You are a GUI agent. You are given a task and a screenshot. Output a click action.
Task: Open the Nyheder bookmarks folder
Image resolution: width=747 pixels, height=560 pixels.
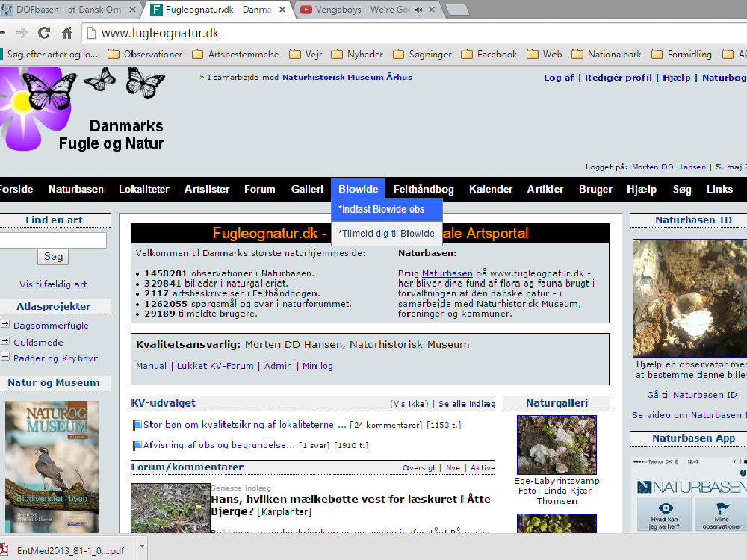click(357, 55)
